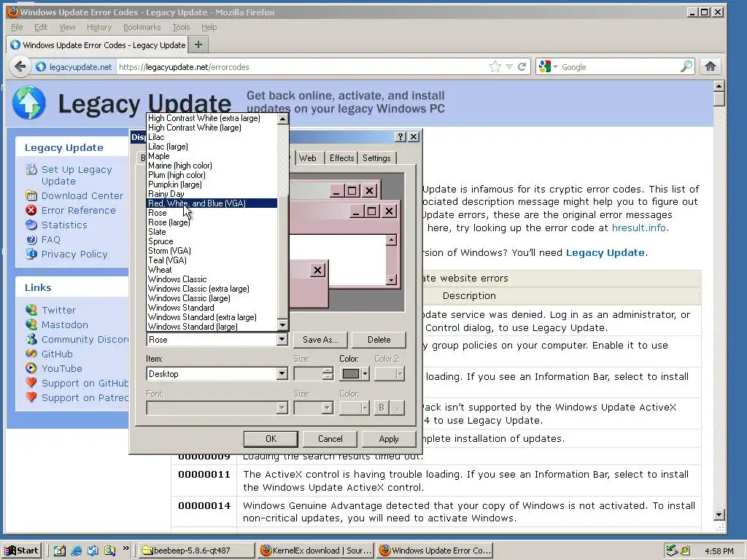This screenshot has height=560, width=747.
Task: Switch to KernelEx download taskbar window
Action: 317,551
